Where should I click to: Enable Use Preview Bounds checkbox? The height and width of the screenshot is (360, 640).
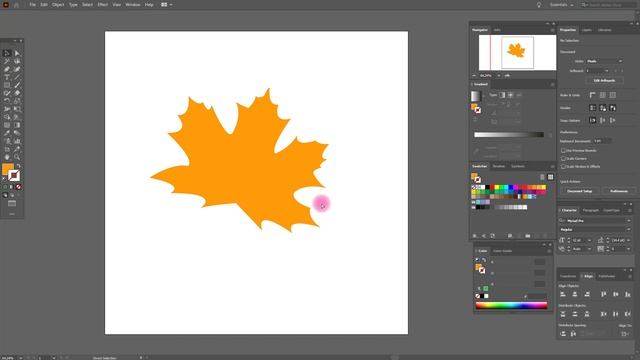click(x=563, y=150)
